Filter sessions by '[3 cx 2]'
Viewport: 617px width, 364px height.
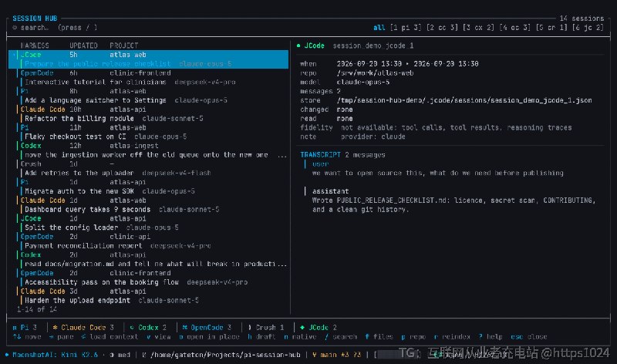478,28
